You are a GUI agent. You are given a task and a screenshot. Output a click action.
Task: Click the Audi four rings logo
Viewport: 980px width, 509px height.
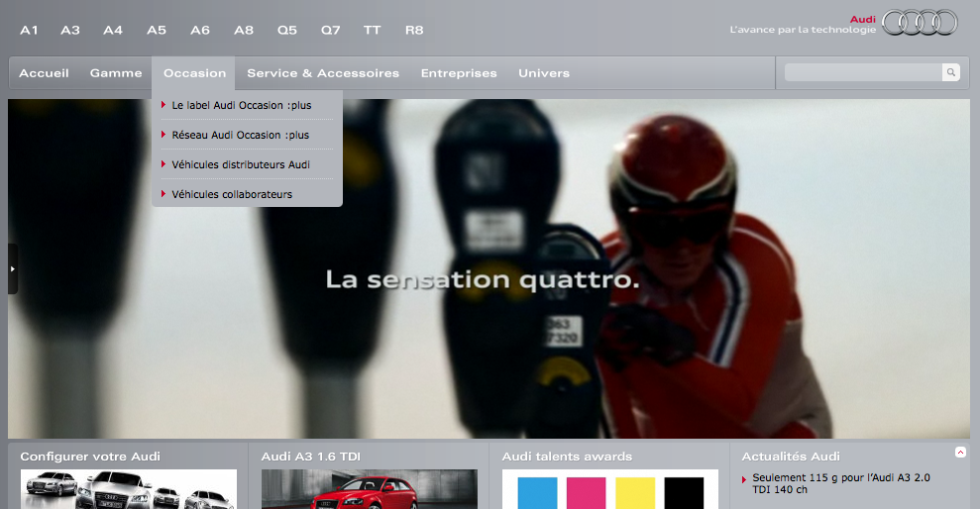coord(920,23)
